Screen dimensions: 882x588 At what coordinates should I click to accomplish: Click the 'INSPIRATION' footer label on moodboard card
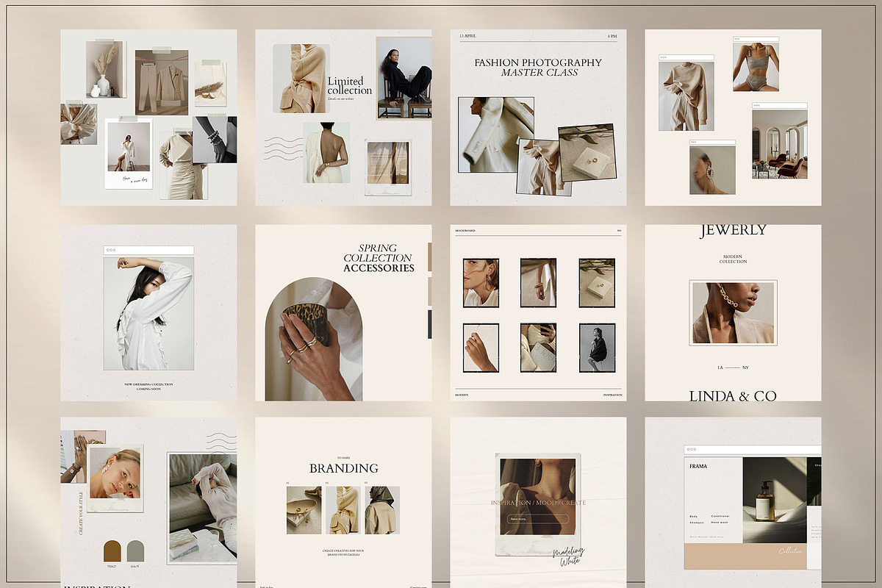(x=613, y=395)
